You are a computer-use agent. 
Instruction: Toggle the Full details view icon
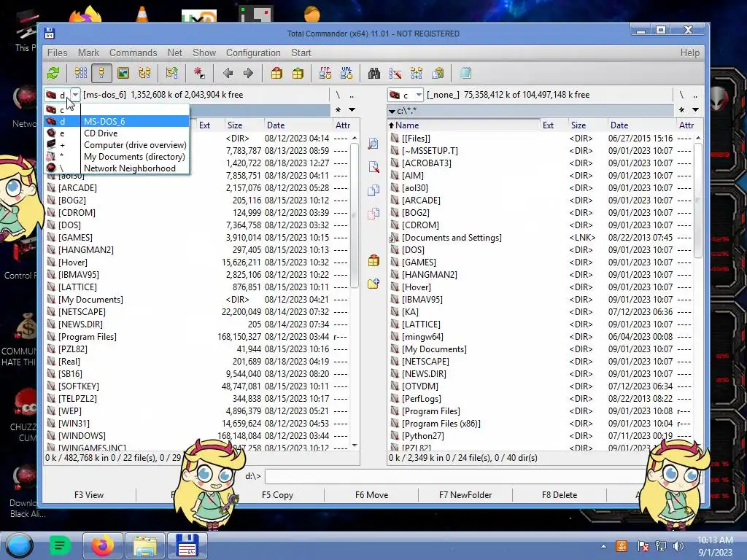[101, 74]
